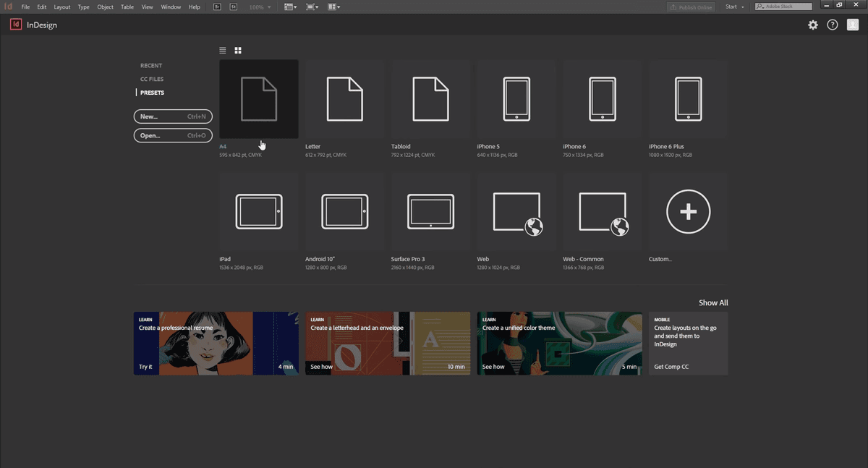Open help via the question mark icon

pyautogui.click(x=833, y=25)
